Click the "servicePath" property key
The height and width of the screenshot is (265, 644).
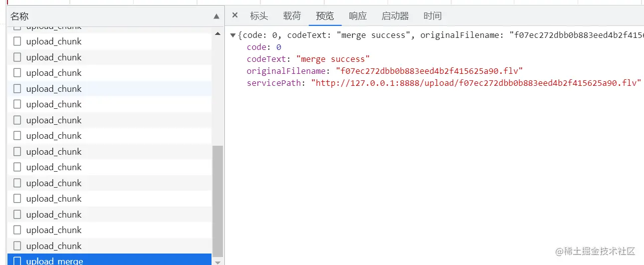coord(274,83)
